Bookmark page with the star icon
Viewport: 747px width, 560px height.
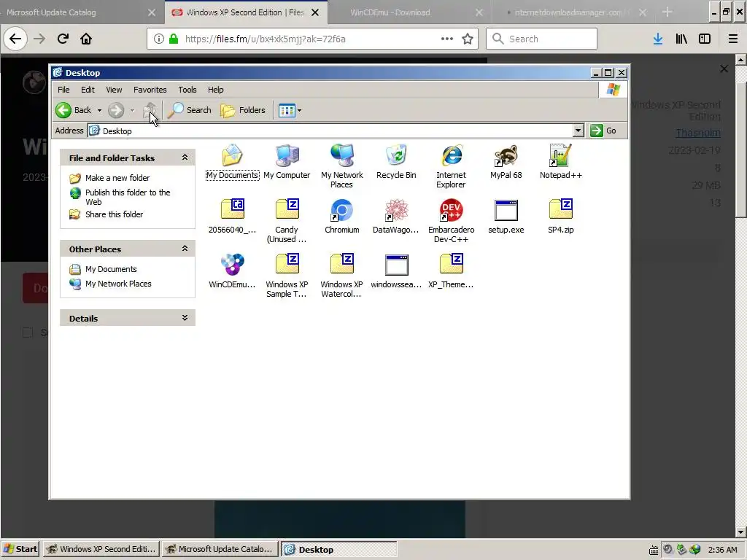pyautogui.click(x=468, y=39)
